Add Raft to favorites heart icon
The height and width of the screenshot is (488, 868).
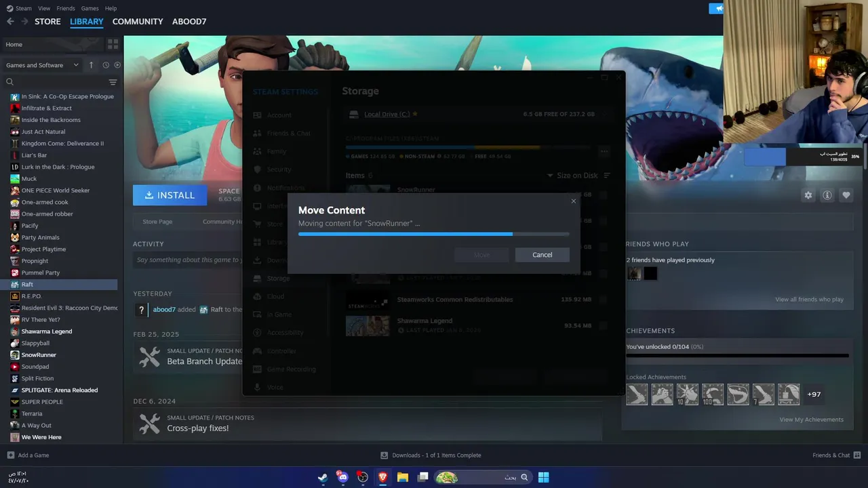[846, 195]
